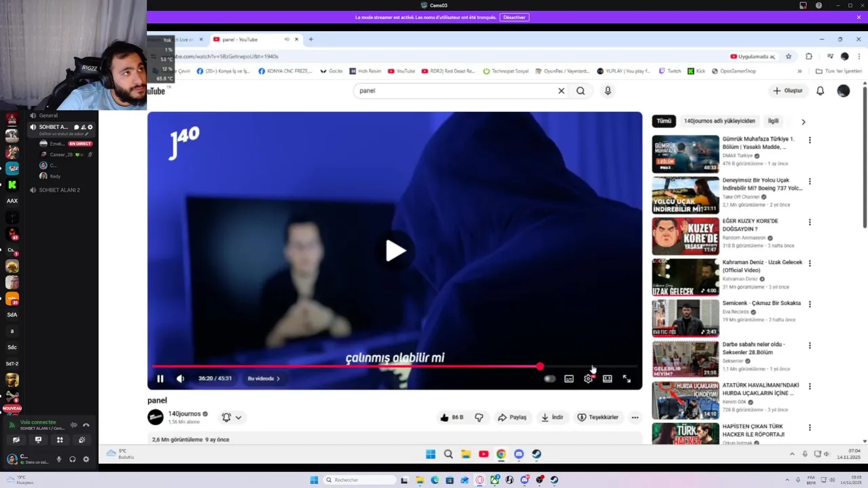Toggle subtitles in the video player
The width and height of the screenshot is (868, 488).
[x=569, y=379]
